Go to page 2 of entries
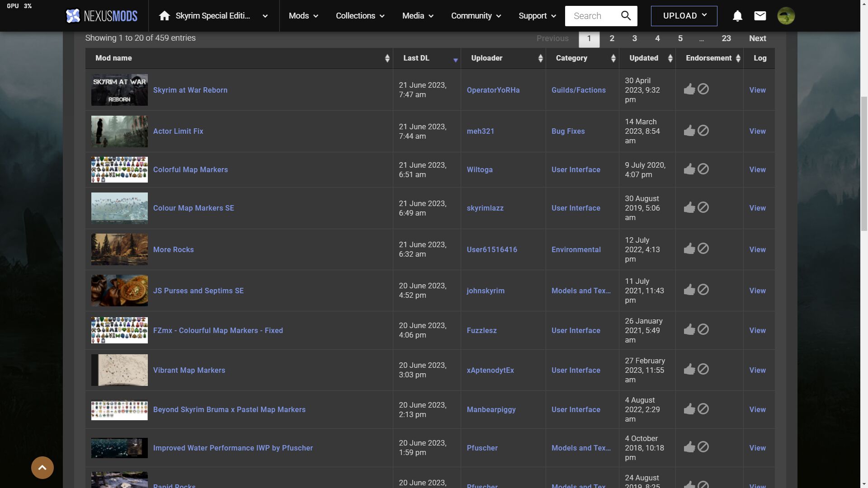The width and height of the screenshot is (868, 488). pos(612,39)
